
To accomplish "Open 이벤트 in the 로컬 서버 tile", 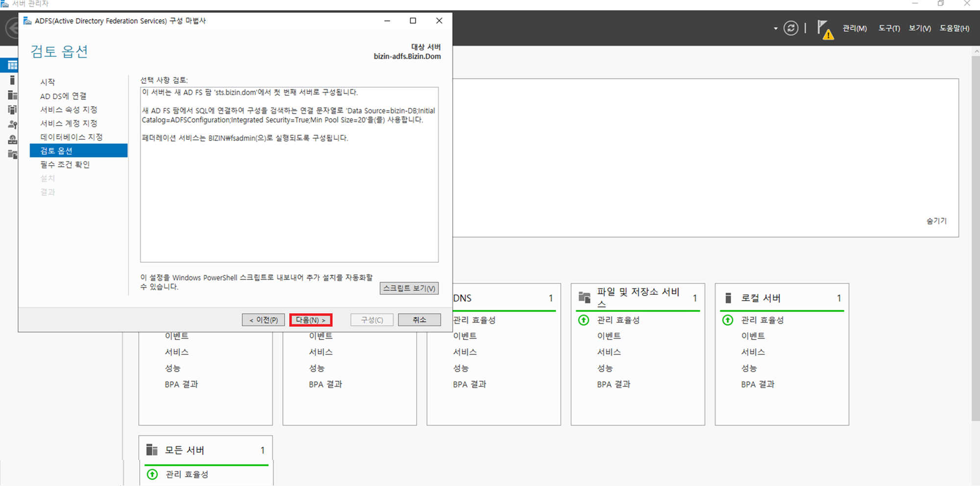I will 753,336.
